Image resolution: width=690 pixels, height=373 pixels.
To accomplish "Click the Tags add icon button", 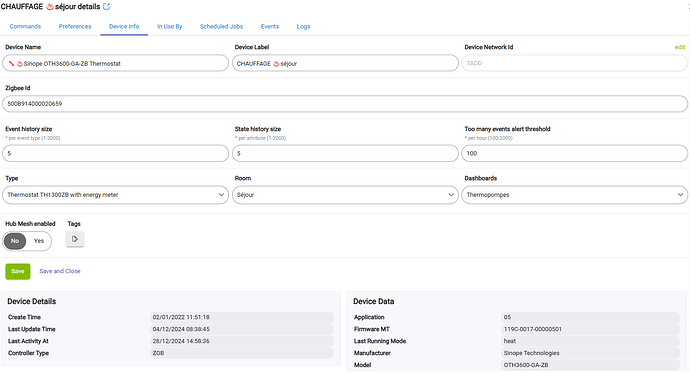I will point(75,239).
